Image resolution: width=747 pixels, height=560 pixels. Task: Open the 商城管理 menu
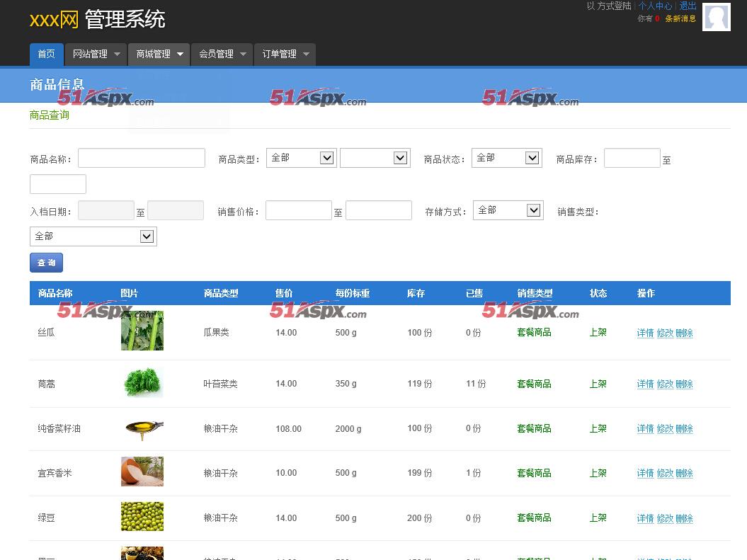tap(159, 55)
